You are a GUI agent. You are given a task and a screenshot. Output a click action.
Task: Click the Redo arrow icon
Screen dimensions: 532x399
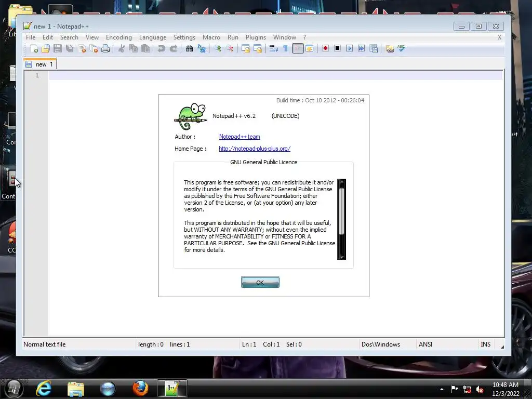(x=173, y=48)
